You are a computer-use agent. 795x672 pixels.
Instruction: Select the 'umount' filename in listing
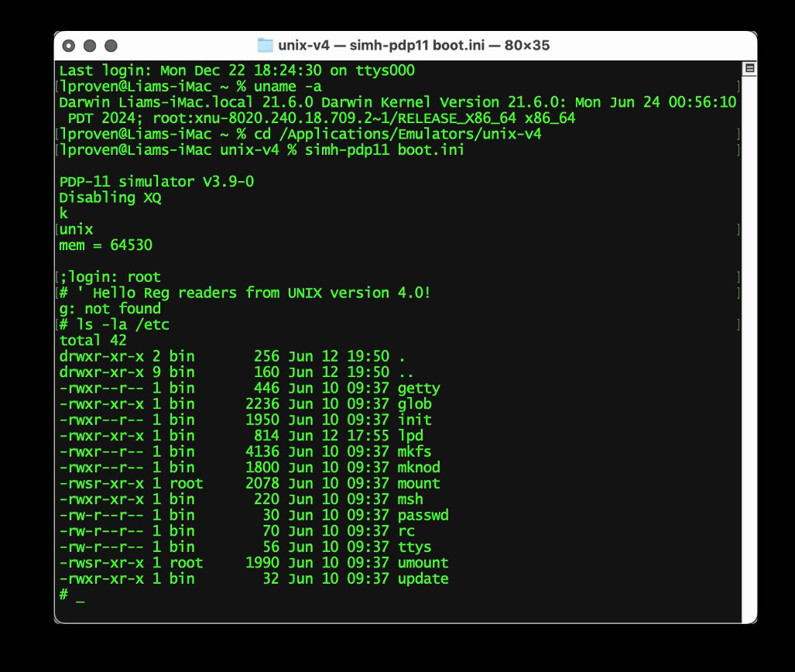423,563
